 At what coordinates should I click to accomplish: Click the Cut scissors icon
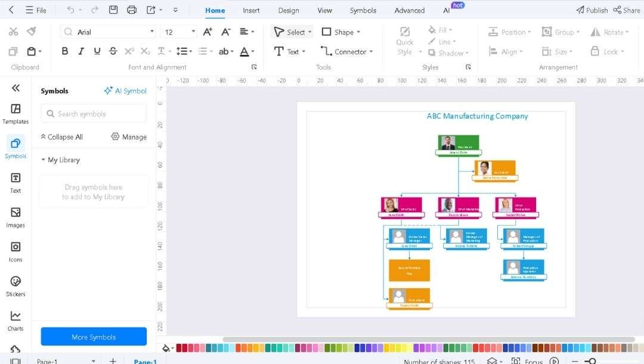click(13, 31)
